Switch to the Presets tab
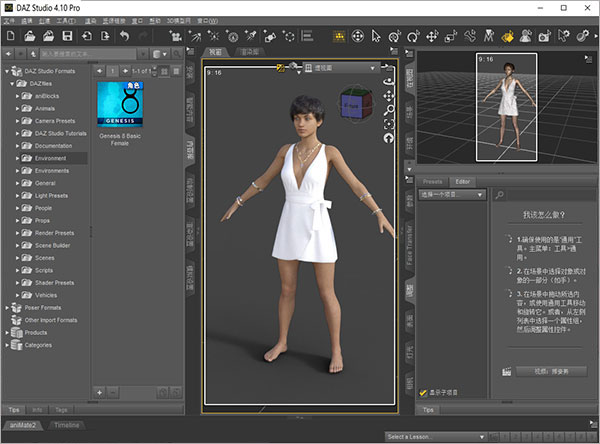Screen dimensions: 600x444 [432, 182]
